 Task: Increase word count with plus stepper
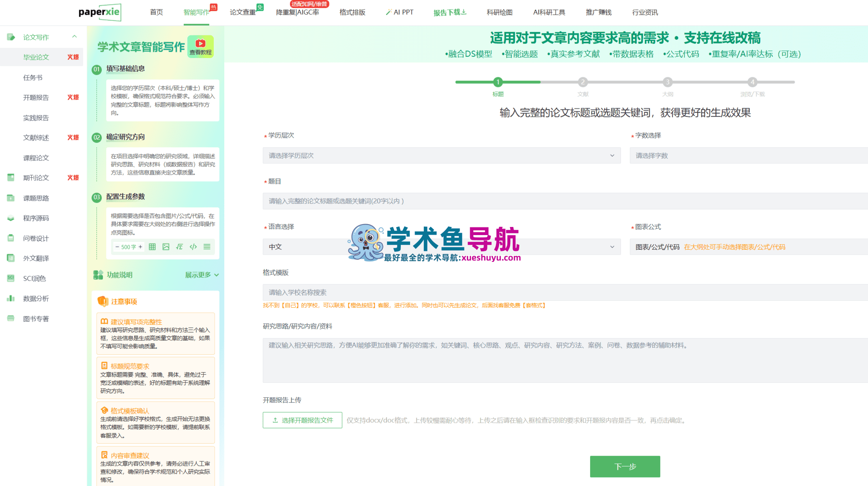click(x=140, y=247)
